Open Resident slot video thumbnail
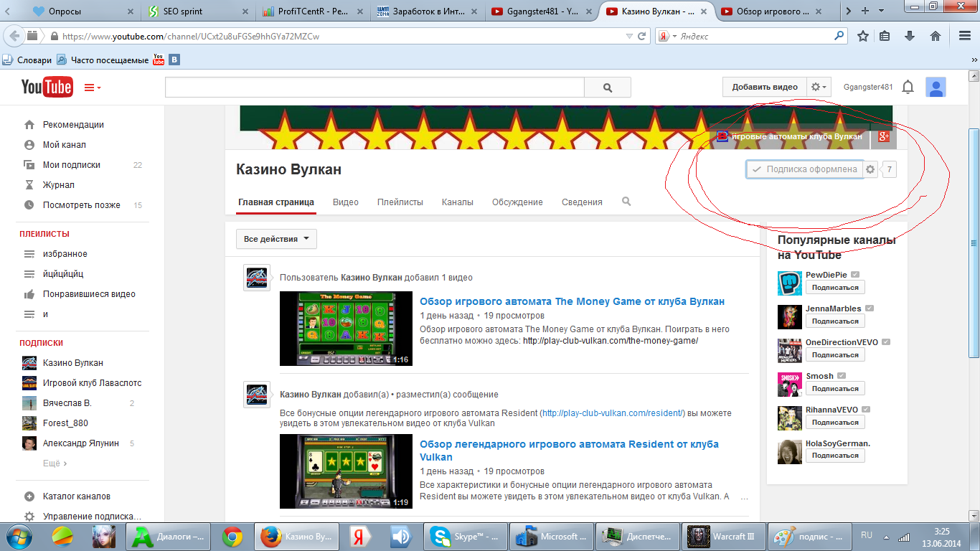980x551 pixels. 346,471
